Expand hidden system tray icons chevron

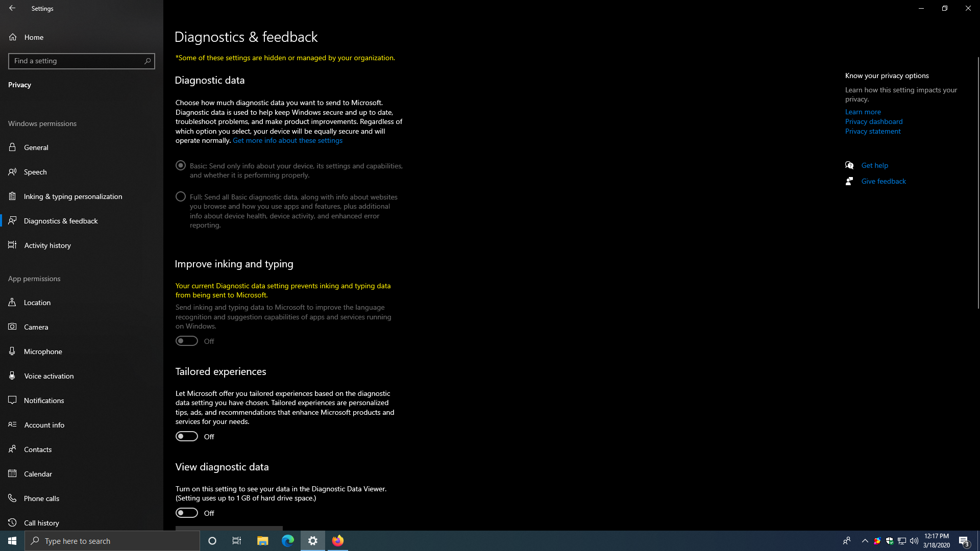click(865, 541)
